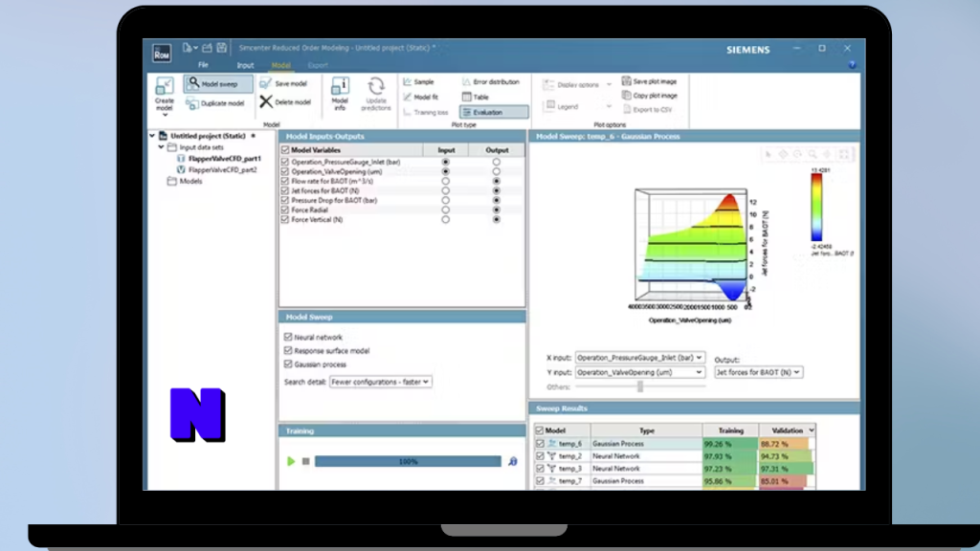The image size is (980, 551).
Task: Open the Output Jet forces dropdown
Action: coord(759,372)
